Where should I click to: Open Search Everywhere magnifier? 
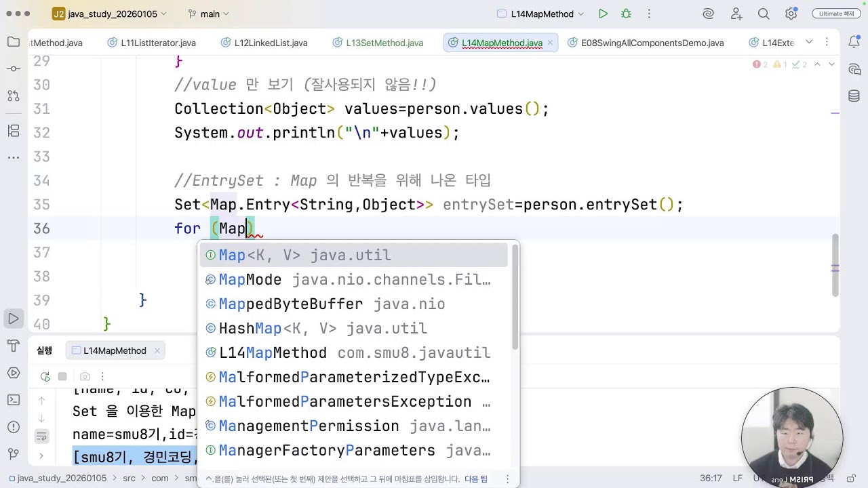coord(764,14)
